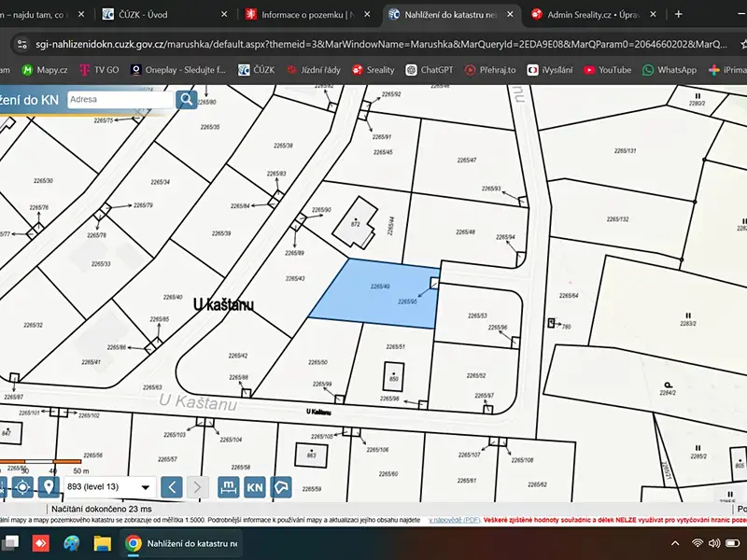This screenshot has width=747, height=560.
Task: Open the ChatGPT bookmark
Action: [x=430, y=70]
